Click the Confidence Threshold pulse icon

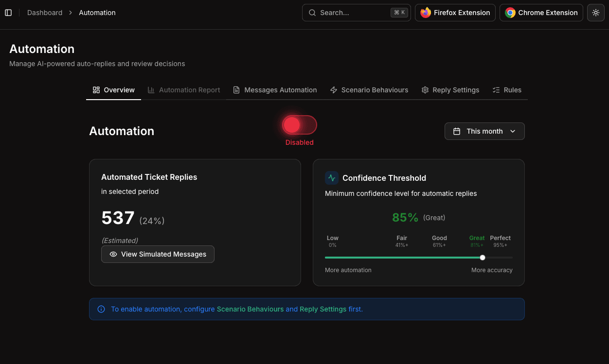pyautogui.click(x=332, y=178)
